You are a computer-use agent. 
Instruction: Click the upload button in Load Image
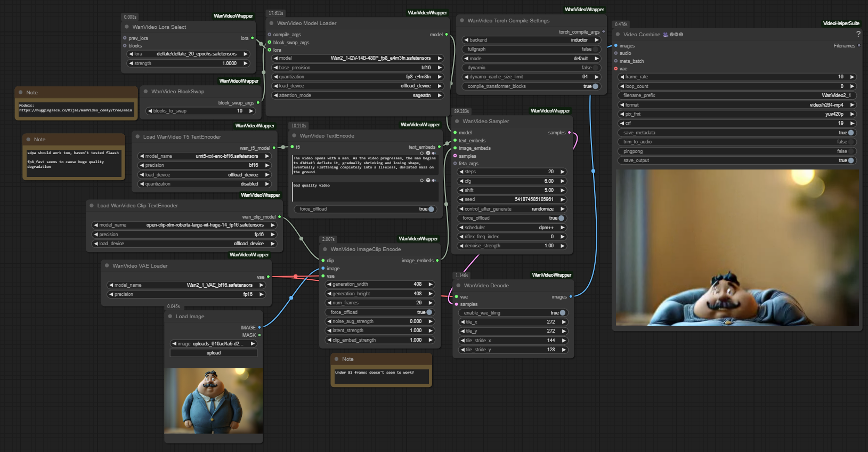[x=214, y=353]
